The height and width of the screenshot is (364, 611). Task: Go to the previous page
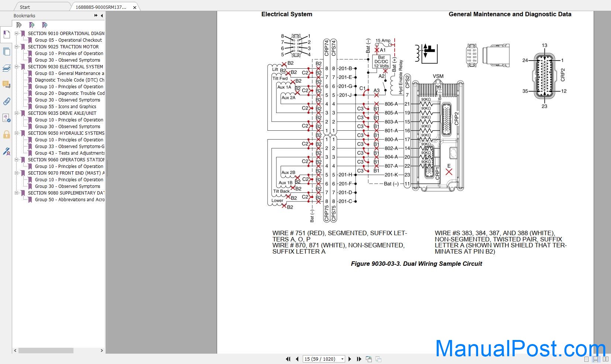pyautogui.click(x=297, y=359)
